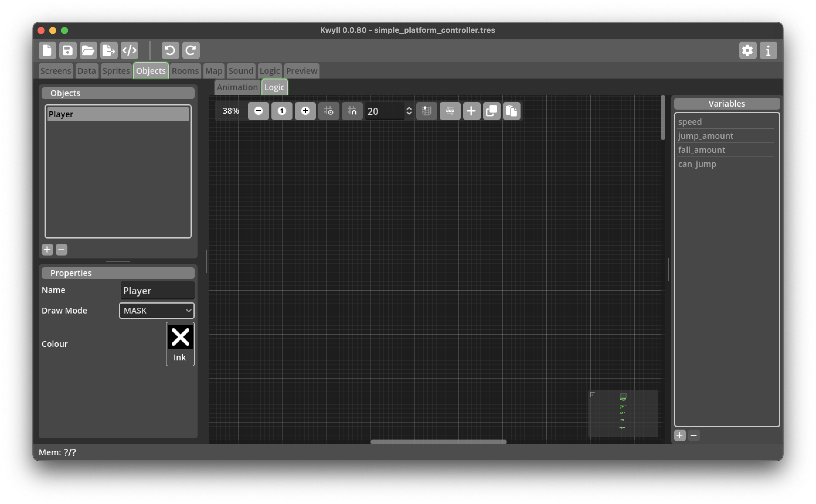Click the paste nodes icon
The width and height of the screenshot is (816, 504).
[511, 111]
